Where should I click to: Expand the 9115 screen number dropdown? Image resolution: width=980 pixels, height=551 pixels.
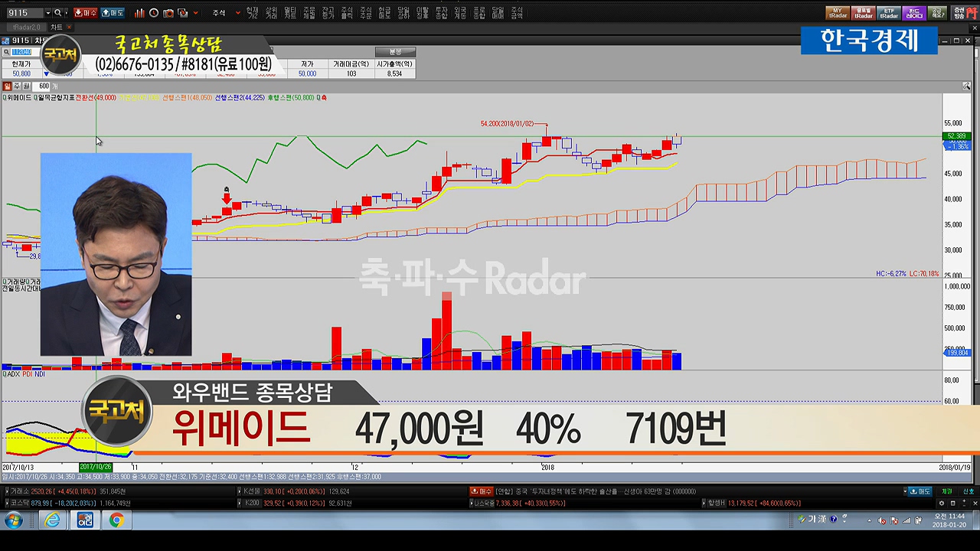[47, 13]
